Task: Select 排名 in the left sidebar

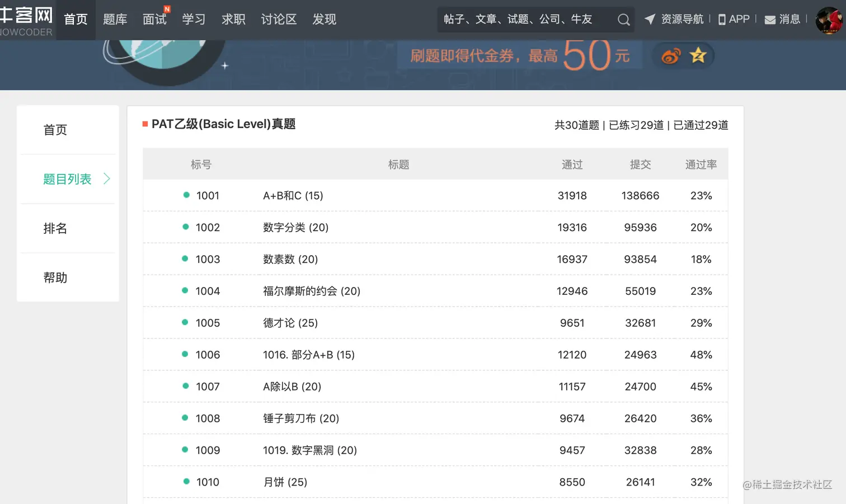Action: pos(55,228)
